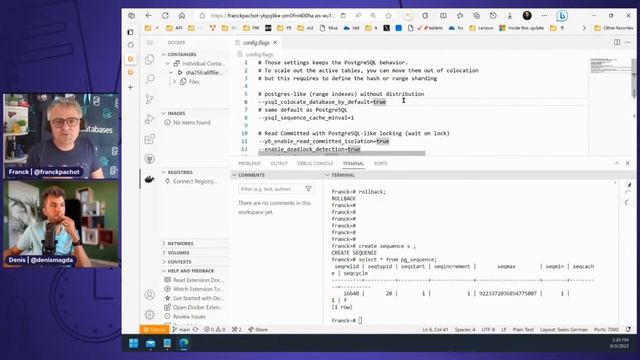Open browser profile avatar
Screen dimensions: 640x360
coord(527,16)
